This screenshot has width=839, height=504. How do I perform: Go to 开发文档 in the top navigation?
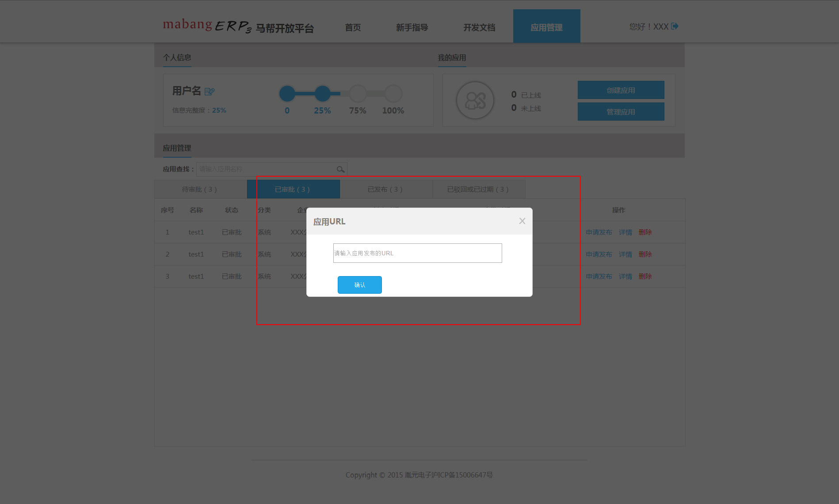pos(479,27)
